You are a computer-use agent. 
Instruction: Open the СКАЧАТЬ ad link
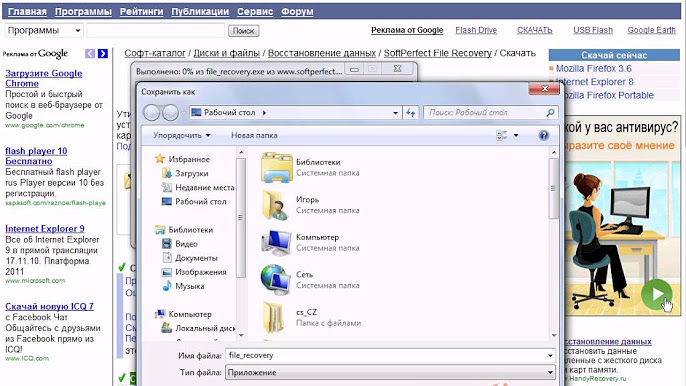535,30
